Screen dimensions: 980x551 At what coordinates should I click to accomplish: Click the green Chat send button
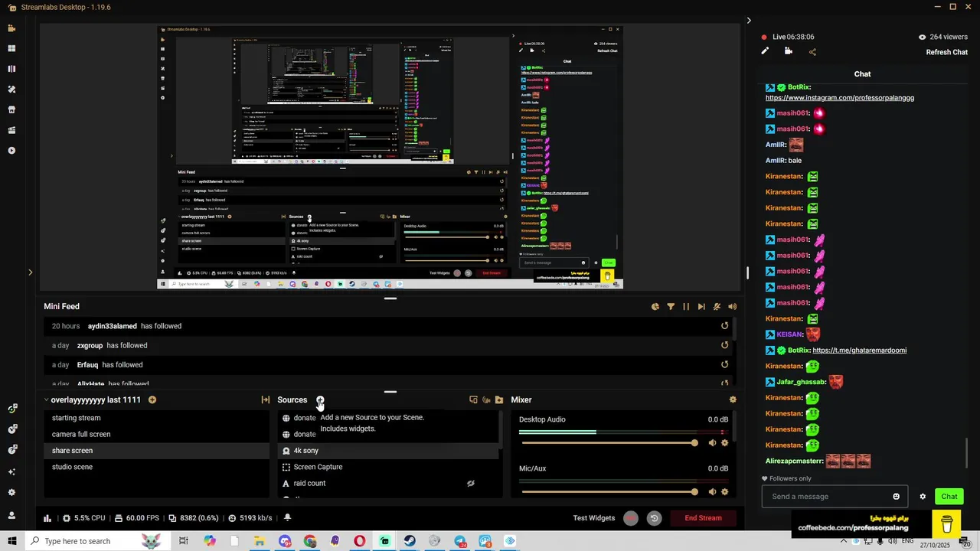(x=949, y=497)
